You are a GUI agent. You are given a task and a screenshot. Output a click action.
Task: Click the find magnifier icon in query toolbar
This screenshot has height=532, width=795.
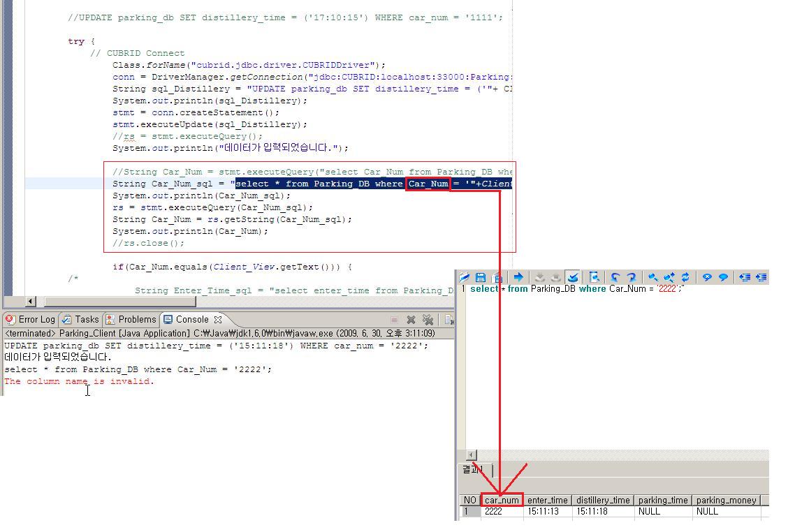pos(652,277)
